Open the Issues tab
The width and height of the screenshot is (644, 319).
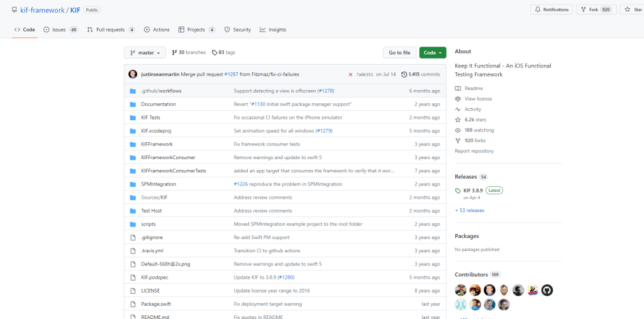pyautogui.click(x=60, y=30)
